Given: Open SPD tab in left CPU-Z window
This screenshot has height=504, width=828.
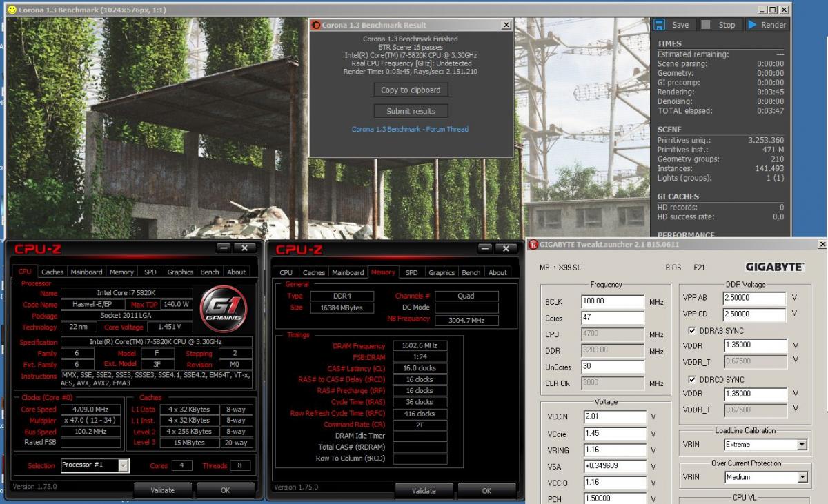Looking at the screenshot, I should tap(150, 272).
